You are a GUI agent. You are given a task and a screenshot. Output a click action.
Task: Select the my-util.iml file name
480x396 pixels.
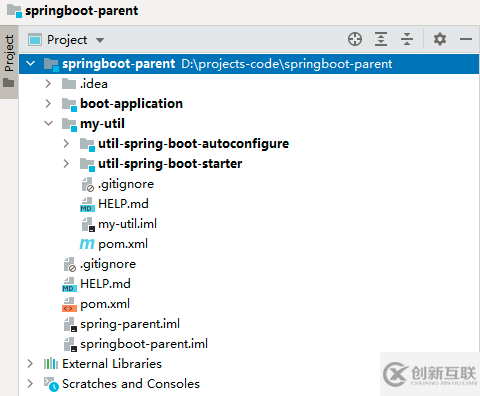pyautogui.click(x=127, y=224)
